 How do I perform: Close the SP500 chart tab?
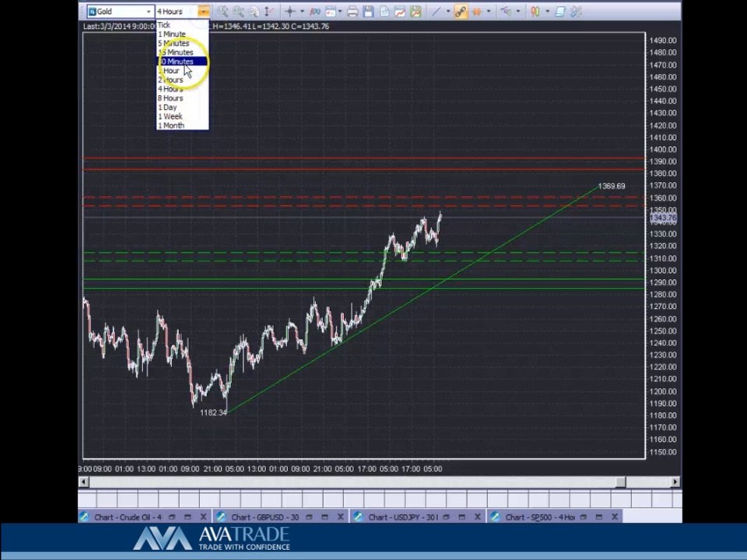pos(615,516)
